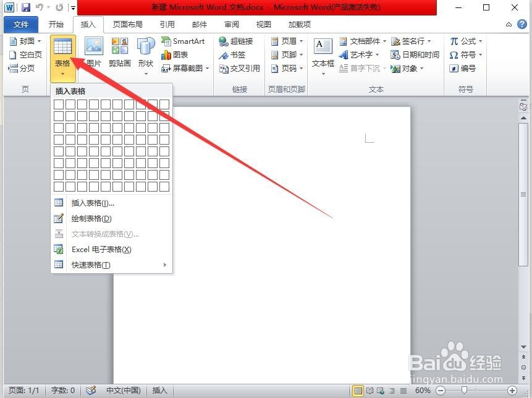Insert a 图表 chart

pos(175,54)
